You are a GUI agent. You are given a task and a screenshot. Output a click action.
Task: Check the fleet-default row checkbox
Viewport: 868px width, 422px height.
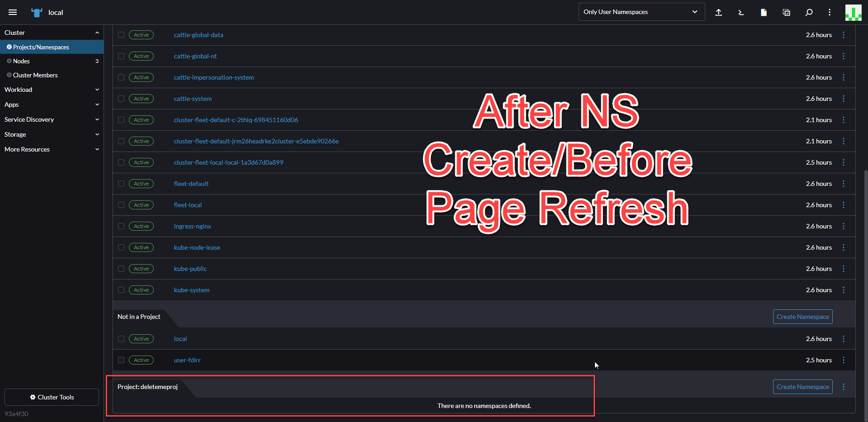point(121,184)
